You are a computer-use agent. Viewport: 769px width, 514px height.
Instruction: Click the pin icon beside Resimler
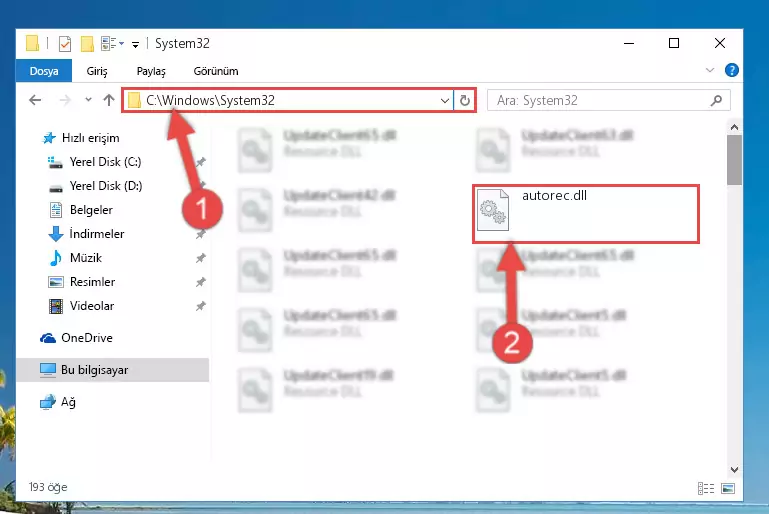pyautogui.click(x=201, y=282)
